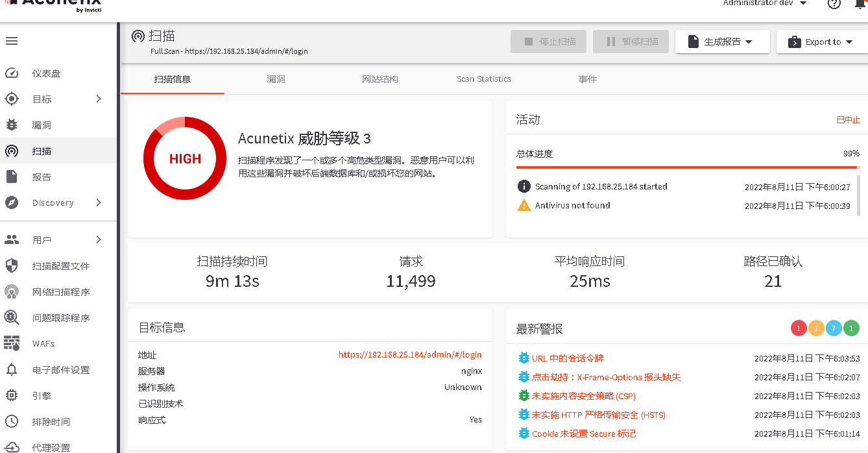Click the disabled 暂停扫描 button
The image size is (868, 453).
(631, 42)
